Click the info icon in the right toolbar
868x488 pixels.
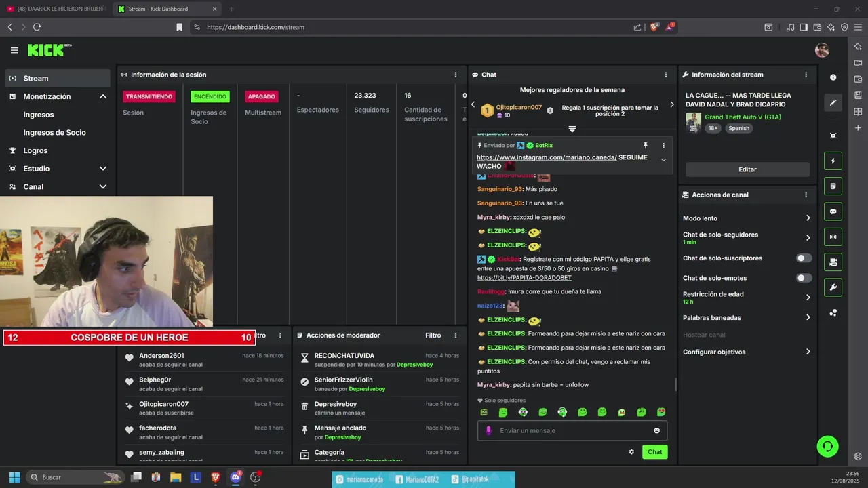click(833, 77)
